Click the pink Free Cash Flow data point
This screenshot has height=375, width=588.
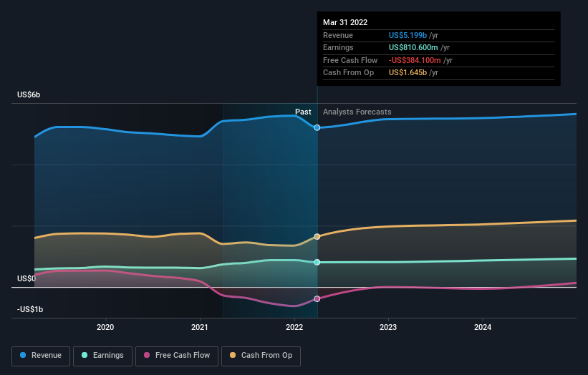click(x=317, y=299)
